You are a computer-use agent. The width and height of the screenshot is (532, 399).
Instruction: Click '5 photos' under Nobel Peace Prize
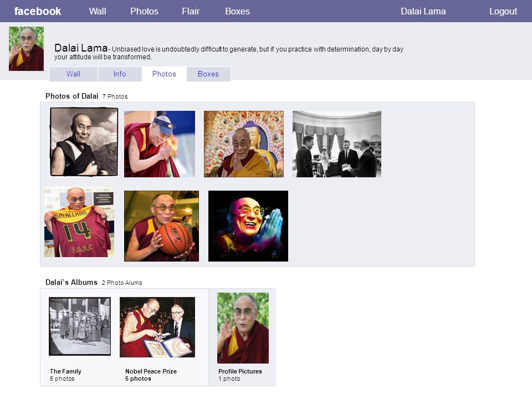coord(138,378)
